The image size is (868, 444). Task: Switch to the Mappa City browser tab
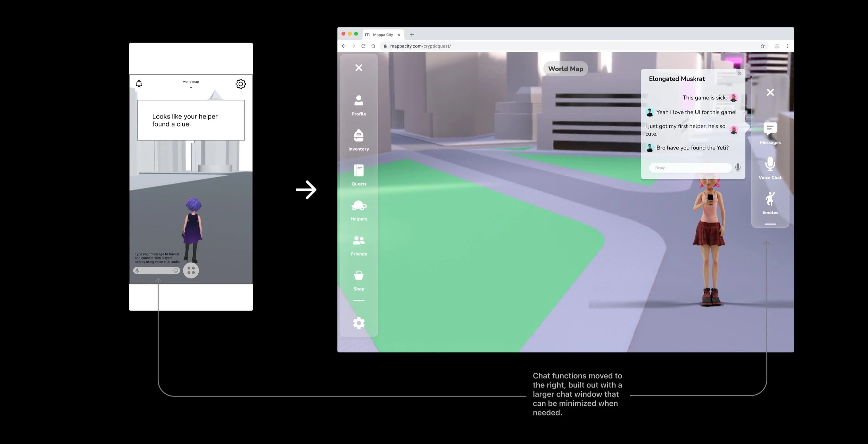pos(382,35)
